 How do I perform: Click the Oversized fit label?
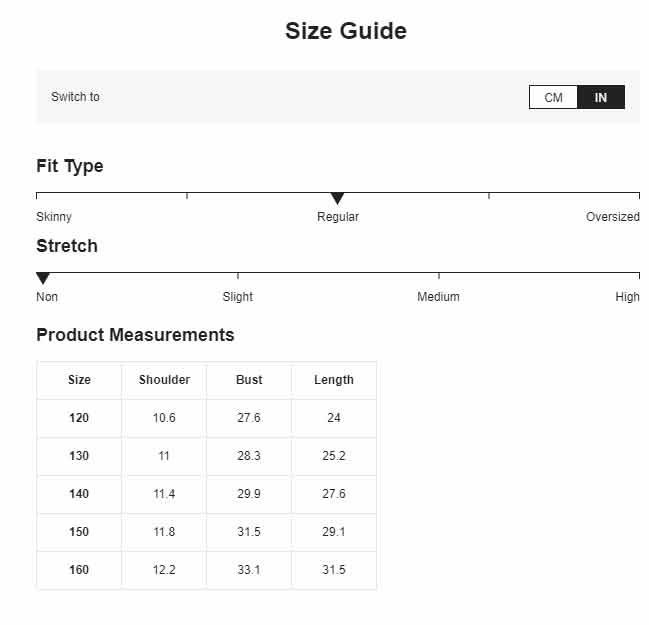pyautogui.click(x=613, y=217)
